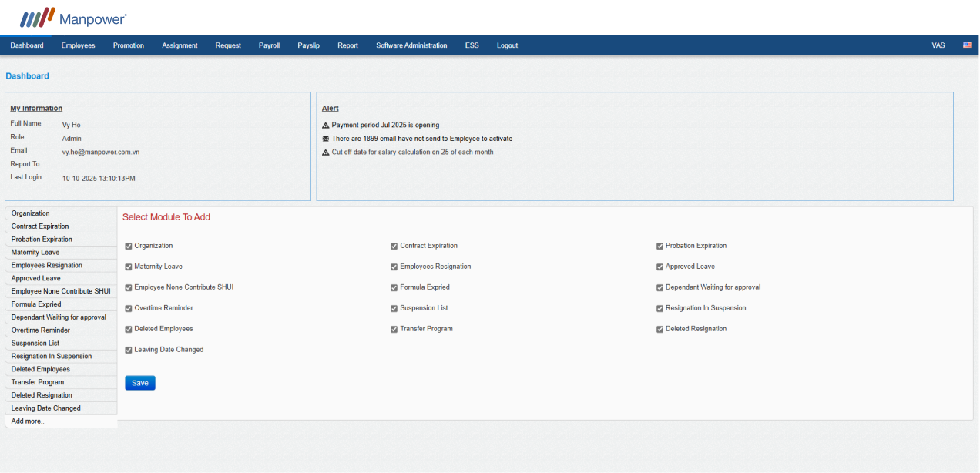
Task: Select the Probation Expiration sidebar tab
Action: coord(61,240)
